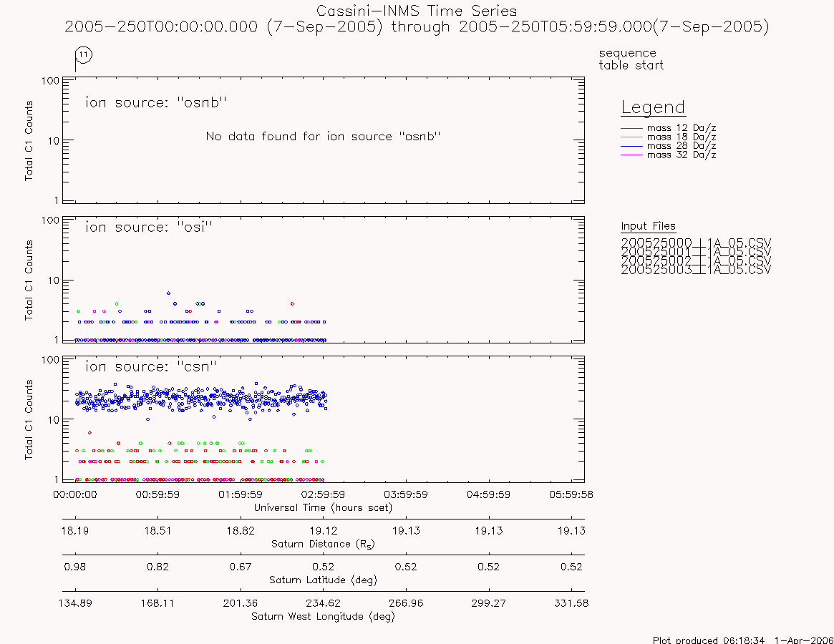This screenshot has height=644, width=834.
Task: Click the Saturn latitude value 0.98
Action: (x=75, y=567)
